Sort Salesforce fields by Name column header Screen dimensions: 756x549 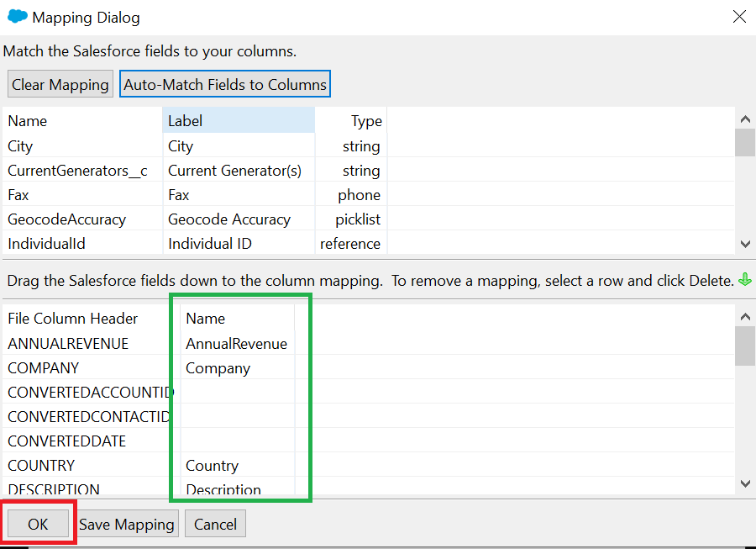point(82,120)
